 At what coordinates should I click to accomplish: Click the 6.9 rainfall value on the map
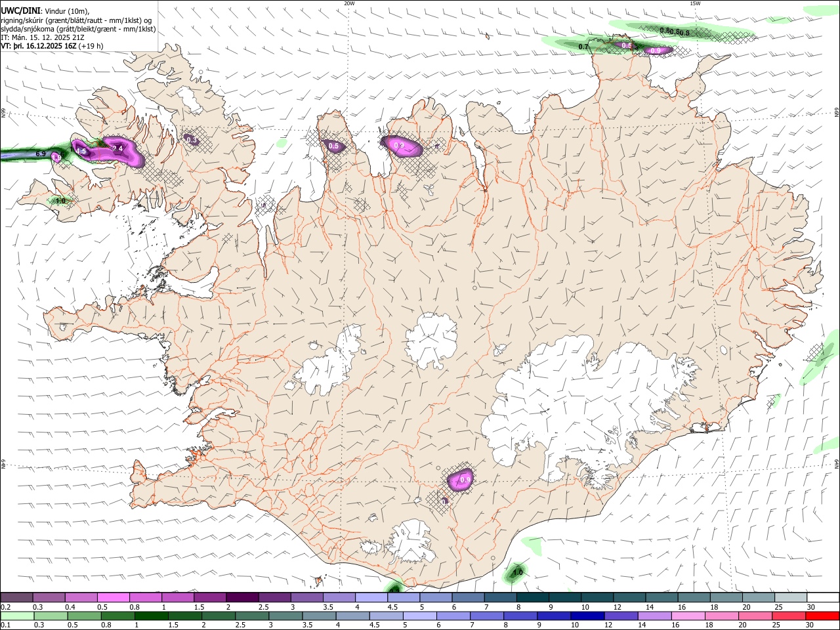(x=40, y=154)
